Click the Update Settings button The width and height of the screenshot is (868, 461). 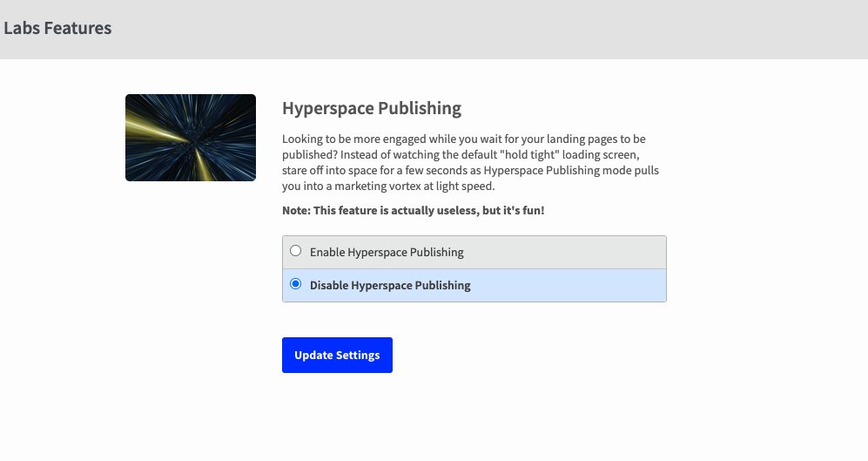point(337,356)
